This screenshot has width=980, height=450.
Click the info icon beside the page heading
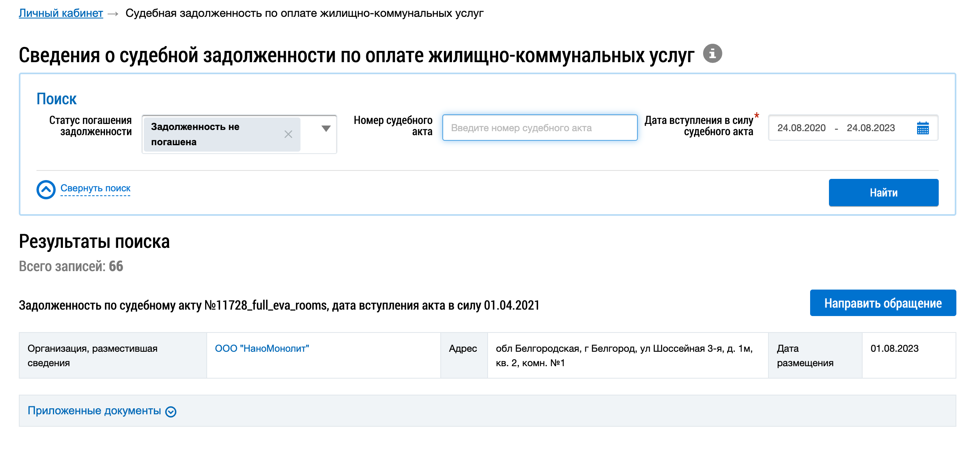(x=712, y=53)
